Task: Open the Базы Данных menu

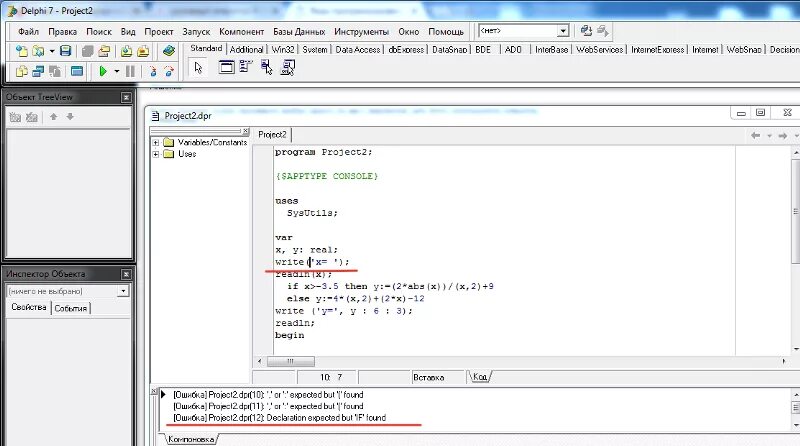Action: pyautogui.click(x=299, y=32)
